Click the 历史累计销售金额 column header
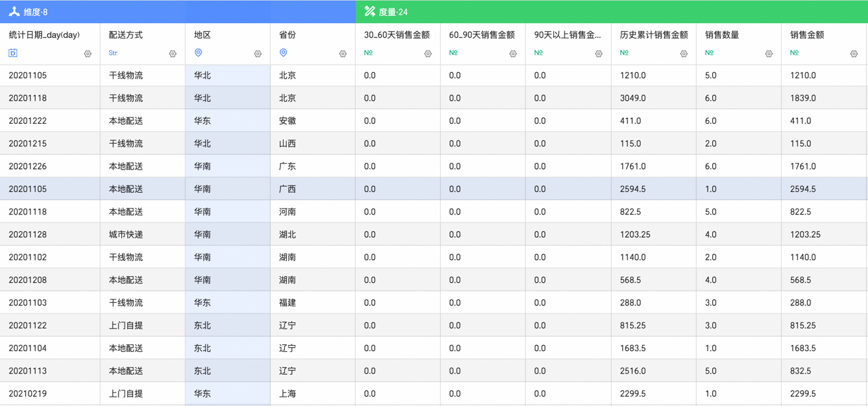The width and height of the screenshot is (868, 406). 654,44
